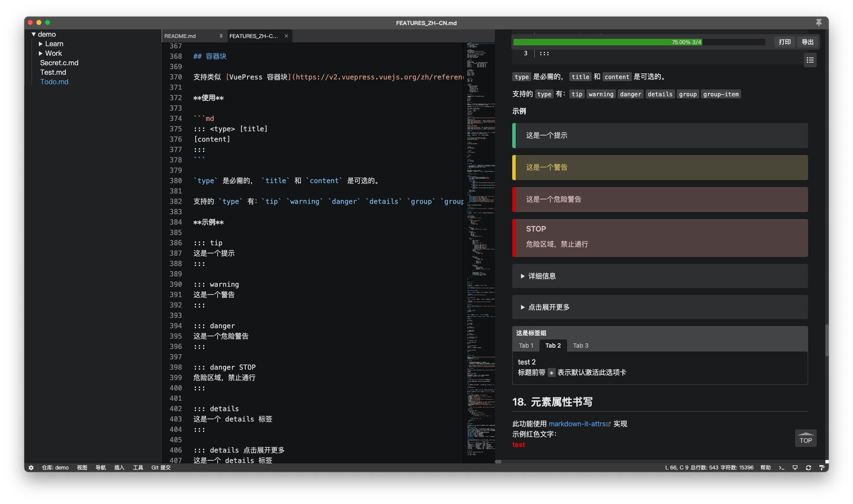The height and width of the screenshot is (504, 853).
Task: Click **示例** text on line 384
Action: (x=208, y=222)
